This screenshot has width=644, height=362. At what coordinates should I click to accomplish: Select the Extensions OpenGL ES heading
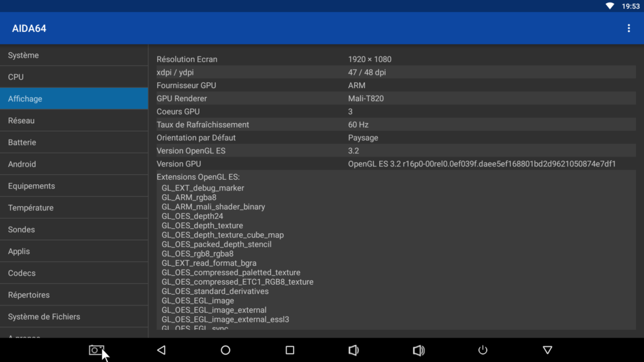[x=198, y=177]
